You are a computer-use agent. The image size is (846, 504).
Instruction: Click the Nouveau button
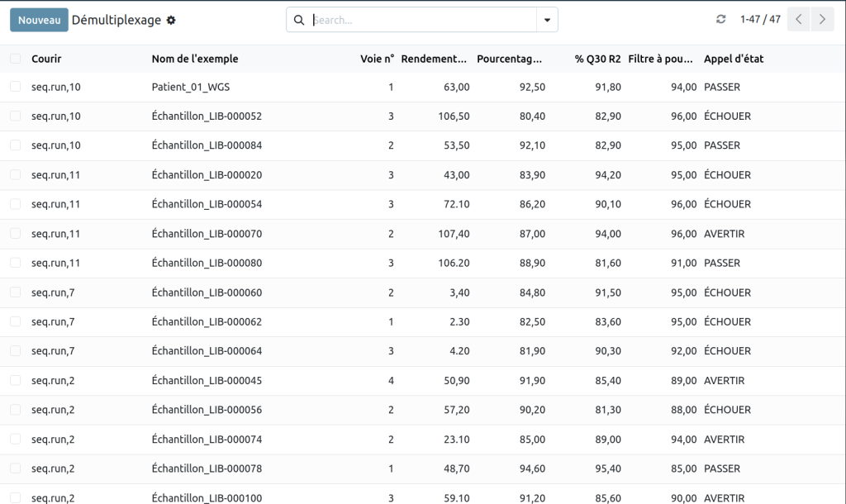click(x=39, y=20)
